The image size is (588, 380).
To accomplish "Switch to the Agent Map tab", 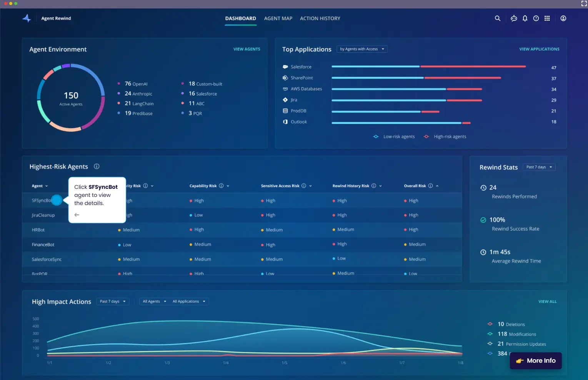I will click(278, 18).
